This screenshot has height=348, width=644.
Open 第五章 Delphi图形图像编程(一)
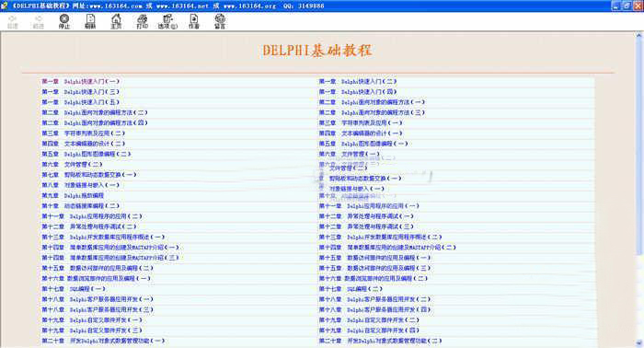363,144
